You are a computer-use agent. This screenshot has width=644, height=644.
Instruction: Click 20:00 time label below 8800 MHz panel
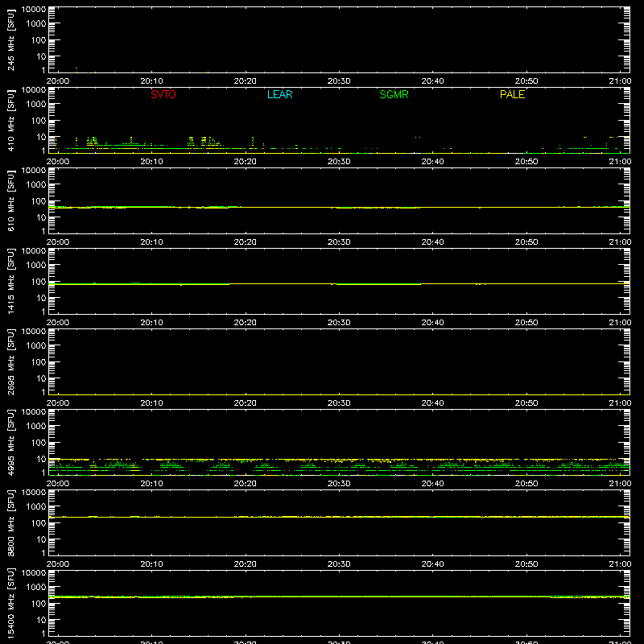[58, 564]
